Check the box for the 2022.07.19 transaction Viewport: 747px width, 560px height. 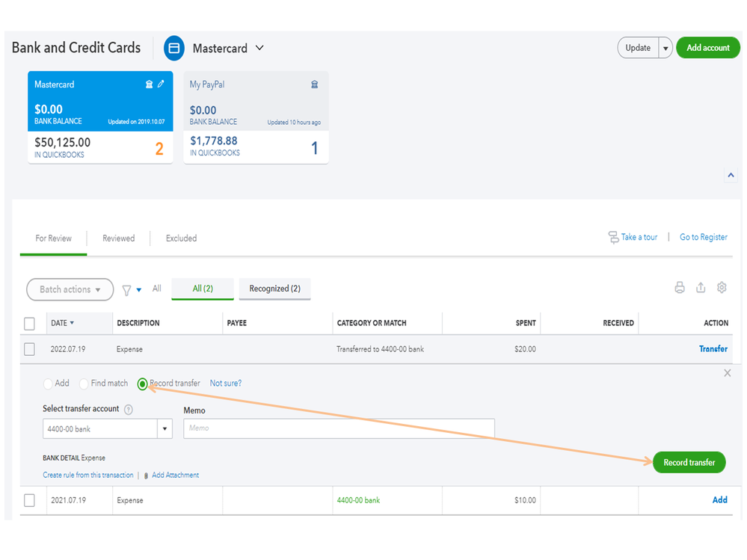tap(30, 349)
